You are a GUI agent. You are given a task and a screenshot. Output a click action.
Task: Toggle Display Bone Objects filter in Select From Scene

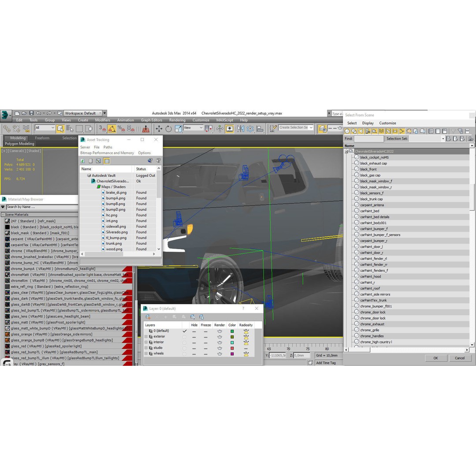coord(402,131)
